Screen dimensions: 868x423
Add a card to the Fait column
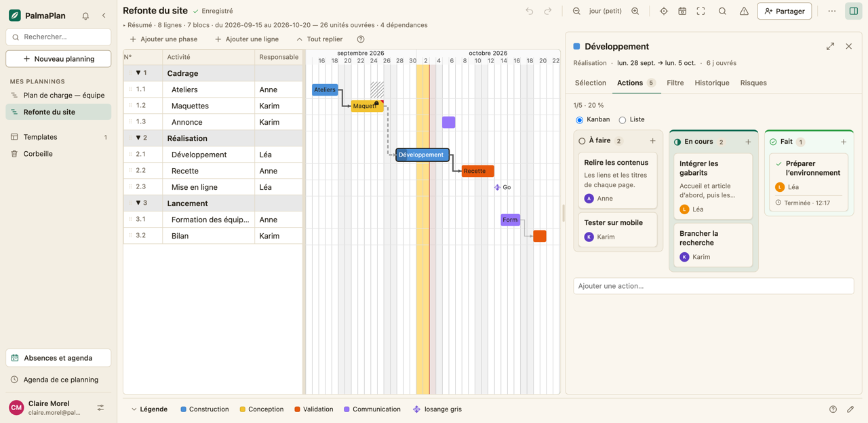coord(844,142)
